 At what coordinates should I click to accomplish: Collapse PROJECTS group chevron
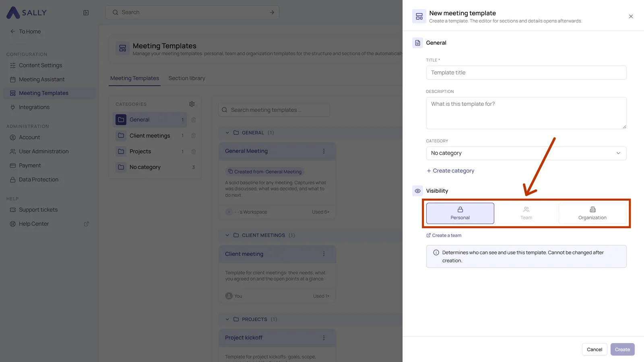[x=227, y=319]
